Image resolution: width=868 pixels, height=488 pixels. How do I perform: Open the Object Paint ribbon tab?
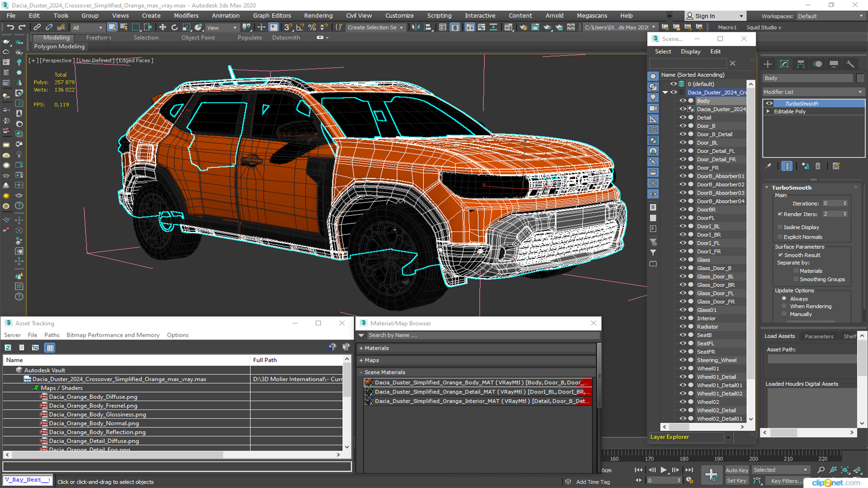pos(198,38)
